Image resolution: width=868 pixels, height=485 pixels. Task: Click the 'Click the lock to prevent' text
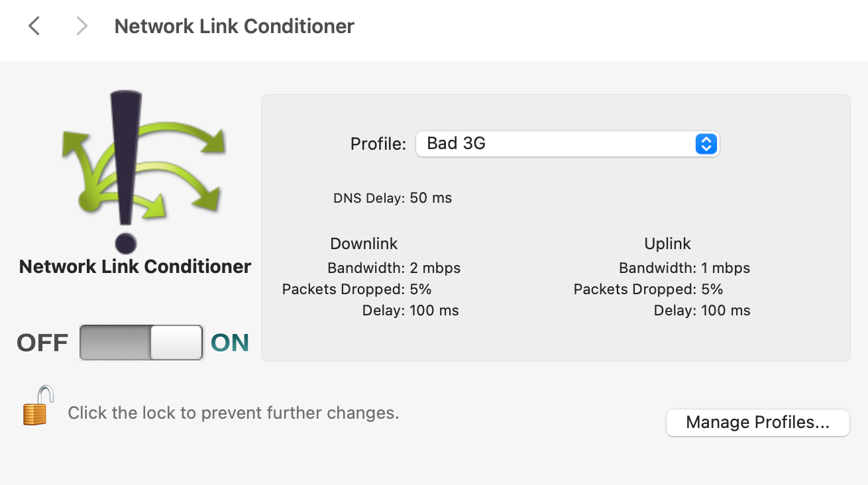233,413
